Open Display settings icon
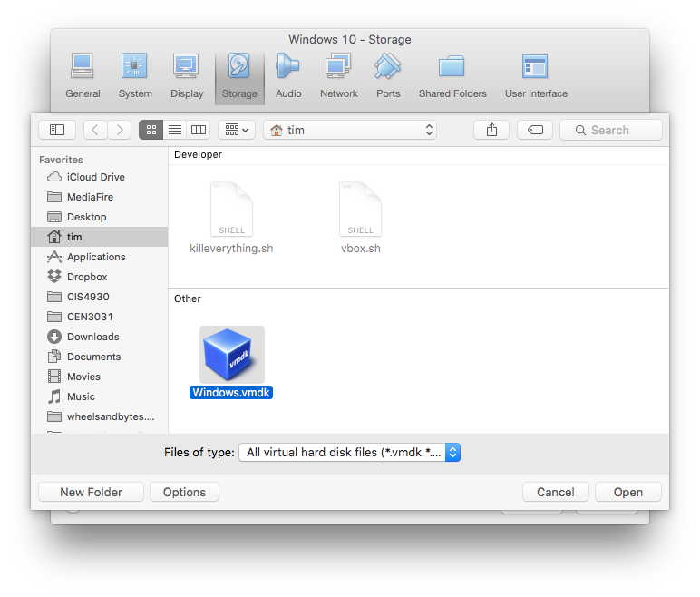Viewport: 700px width, 597px height. tap(187, 76)
